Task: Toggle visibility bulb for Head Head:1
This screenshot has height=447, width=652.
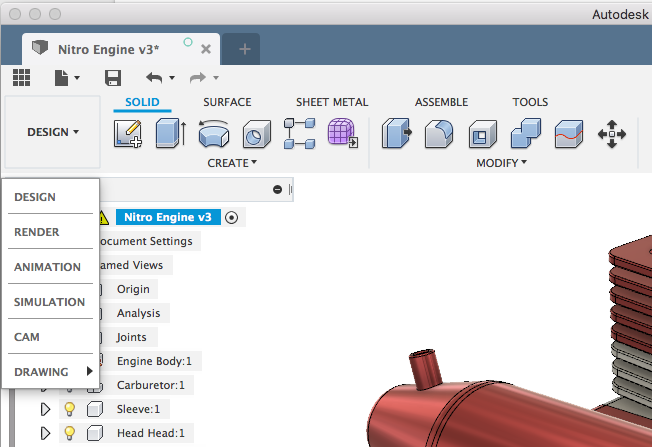Action: (x=70, y=433)
